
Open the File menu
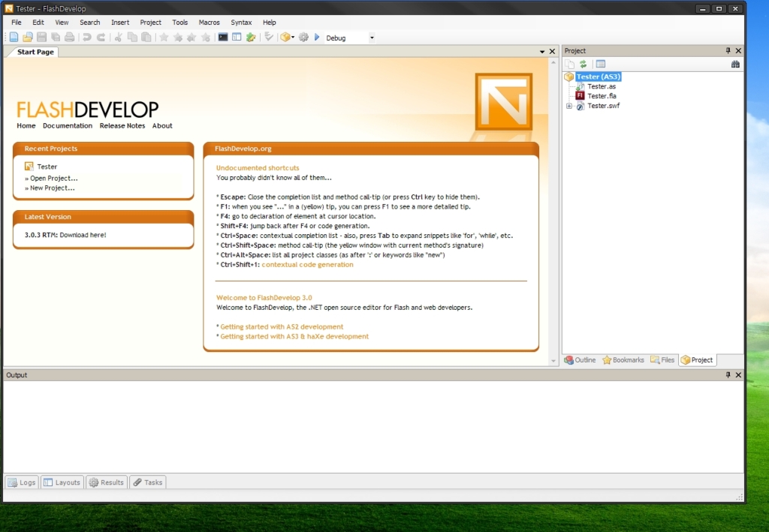coord(17,23)
